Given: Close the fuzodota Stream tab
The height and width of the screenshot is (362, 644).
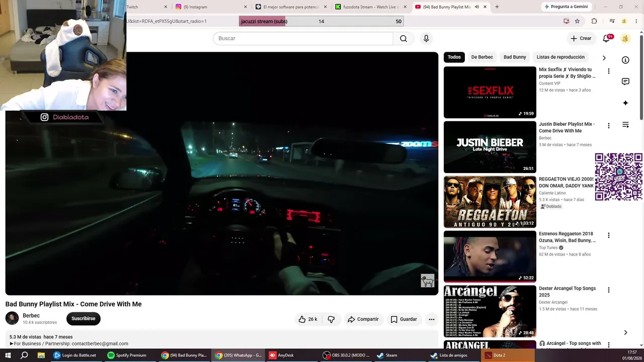Looking at the screenshot, I should click(405, 7).
